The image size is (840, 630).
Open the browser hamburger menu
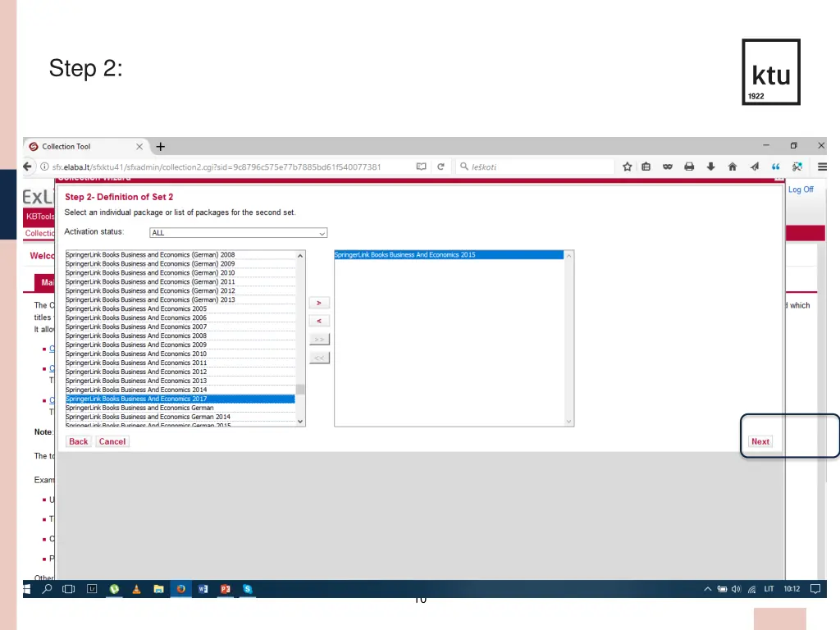822,167
